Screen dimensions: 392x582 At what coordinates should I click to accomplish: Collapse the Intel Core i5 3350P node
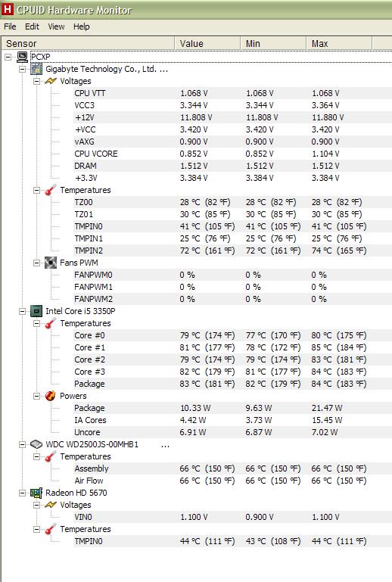(x=22, y=311)
